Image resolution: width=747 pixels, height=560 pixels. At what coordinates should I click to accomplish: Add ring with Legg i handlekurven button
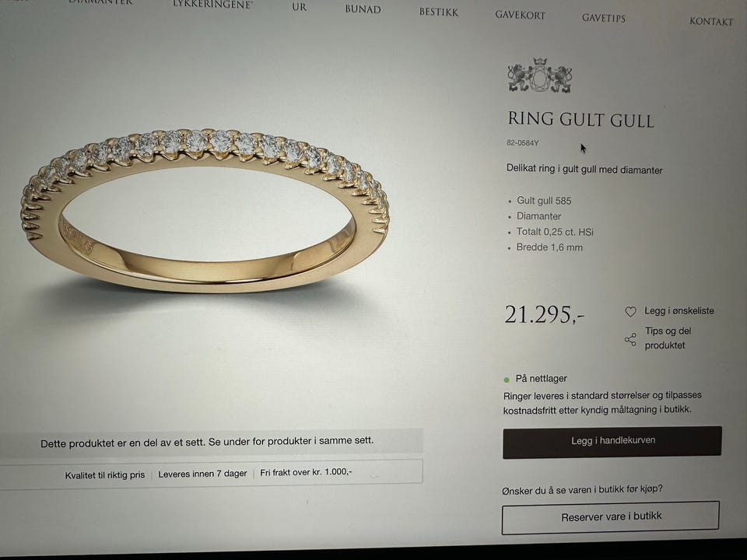point(612,442)
